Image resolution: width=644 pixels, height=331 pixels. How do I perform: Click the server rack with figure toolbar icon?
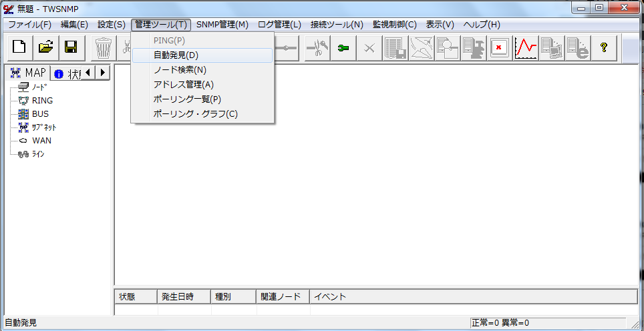473,48
